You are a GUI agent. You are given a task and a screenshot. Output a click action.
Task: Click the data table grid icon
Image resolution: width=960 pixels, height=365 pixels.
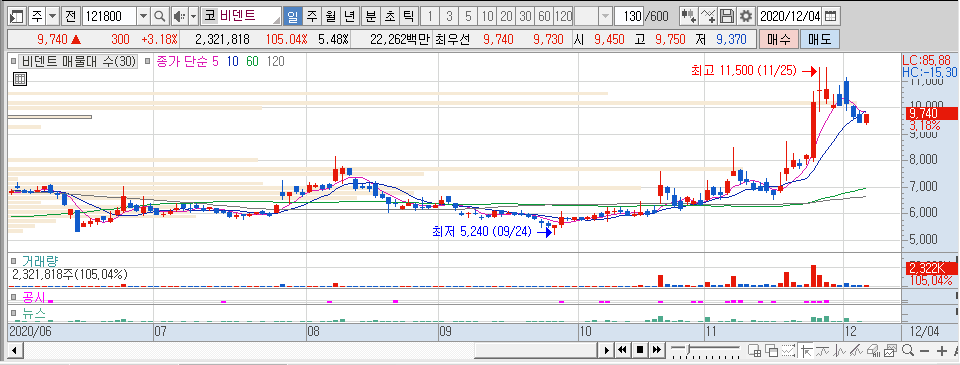coord(19,78)
